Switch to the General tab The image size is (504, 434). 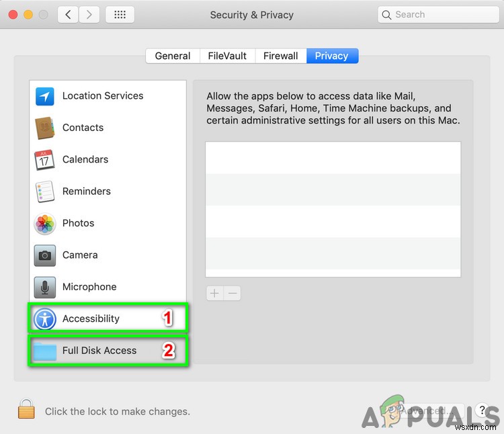[x=173, y=56]
